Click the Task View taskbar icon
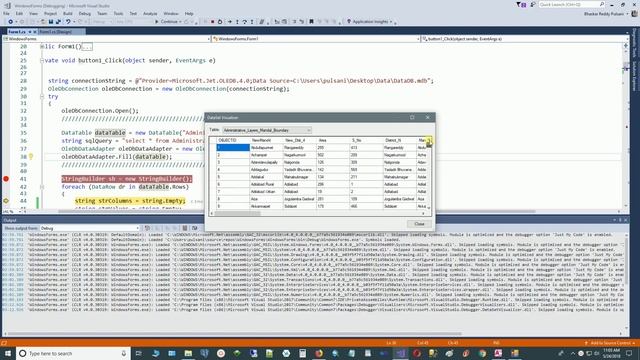This screenshot has height=360, width=640. point(138,353)
